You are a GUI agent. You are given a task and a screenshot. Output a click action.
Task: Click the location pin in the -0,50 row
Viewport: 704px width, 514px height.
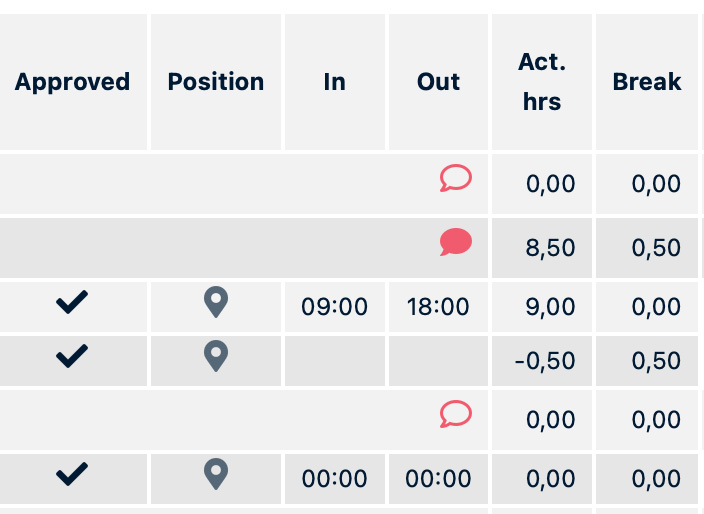coord(216,356)
